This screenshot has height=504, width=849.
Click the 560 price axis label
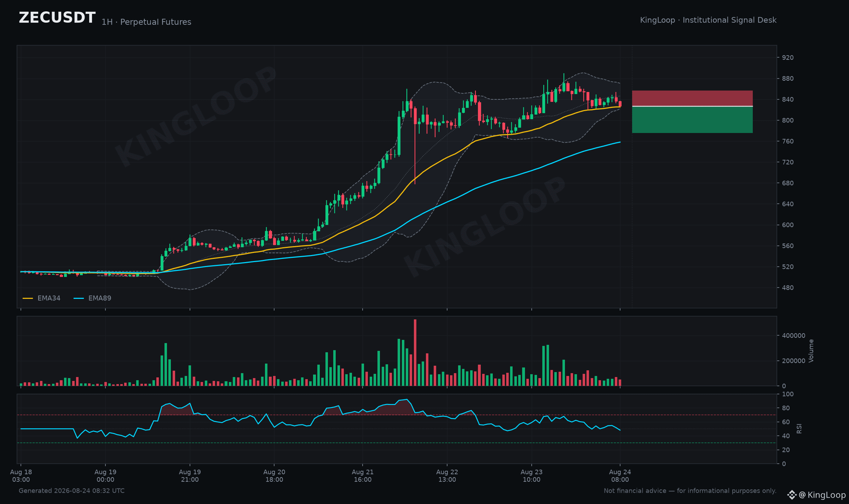point(788,246)
